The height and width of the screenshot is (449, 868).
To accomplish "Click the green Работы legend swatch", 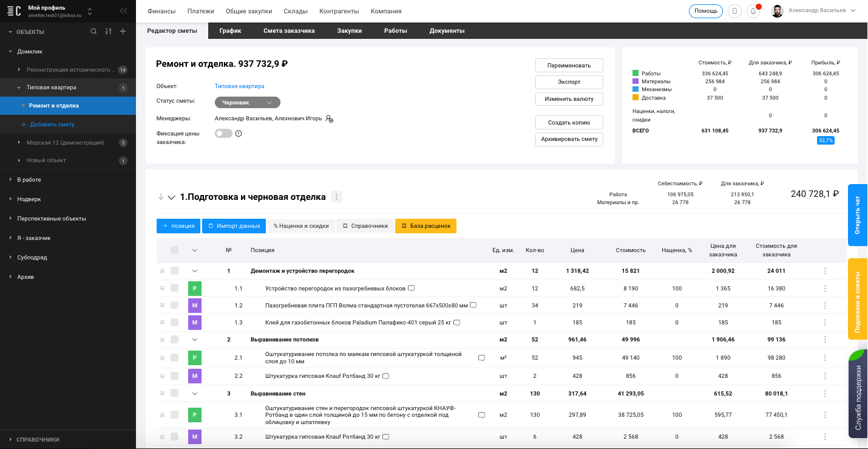I will [636, 74].
